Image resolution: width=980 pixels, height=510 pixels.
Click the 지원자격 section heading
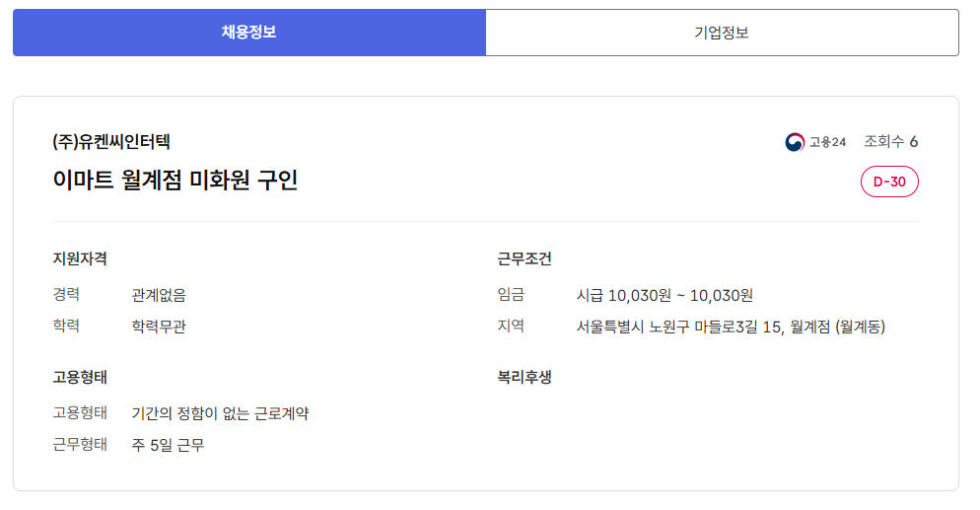click(x=80, y=259)
